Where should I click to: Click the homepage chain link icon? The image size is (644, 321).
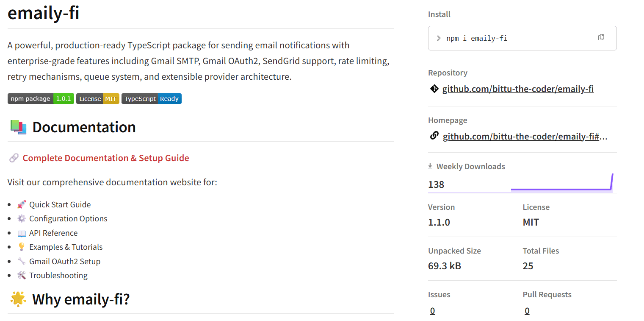tap(434, 136)
